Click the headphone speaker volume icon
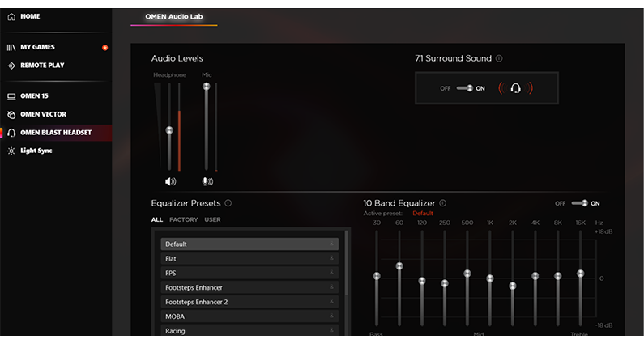Screen dimensions: 644x348 pos(170,182)
